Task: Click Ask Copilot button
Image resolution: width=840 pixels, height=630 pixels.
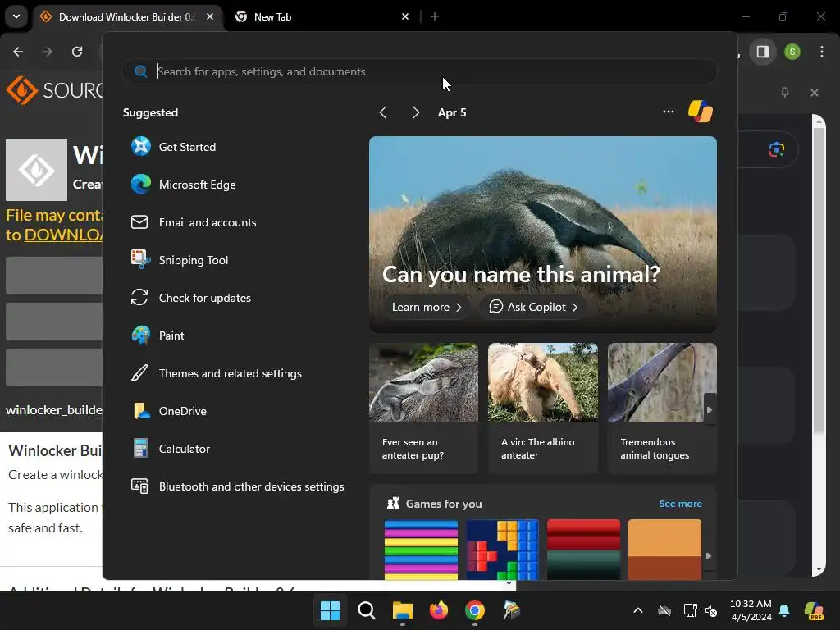Action: point(533,307)
